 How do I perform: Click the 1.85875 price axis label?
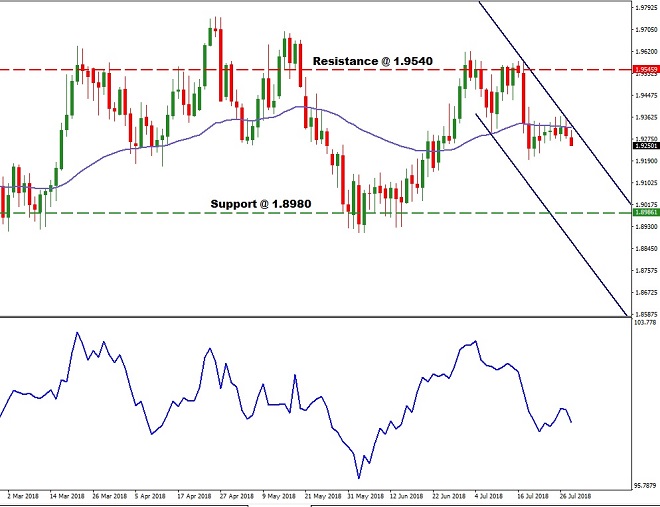coord(647,314)
